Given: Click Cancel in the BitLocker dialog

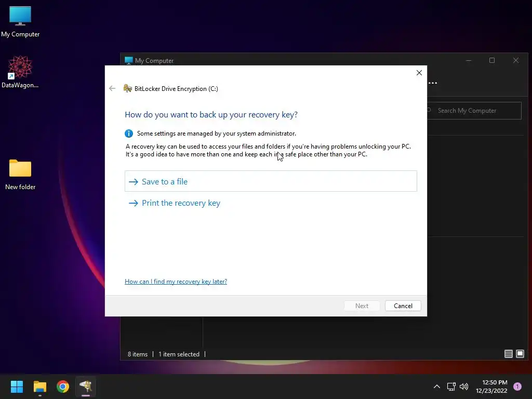Looking at the screenshot, I should click(403, 305).
